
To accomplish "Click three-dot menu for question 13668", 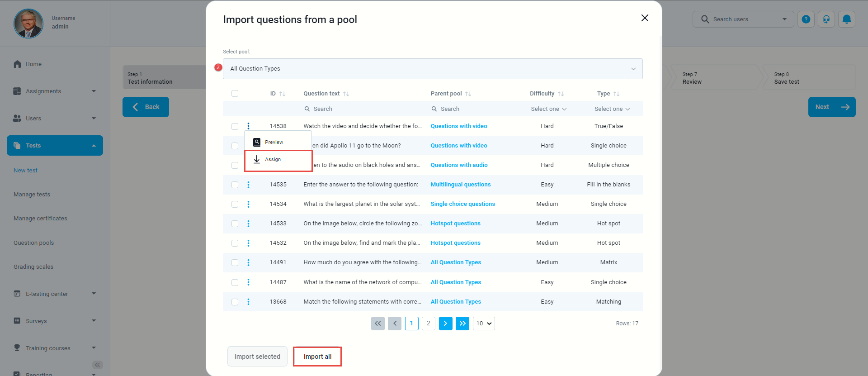I will coord(248,302).
